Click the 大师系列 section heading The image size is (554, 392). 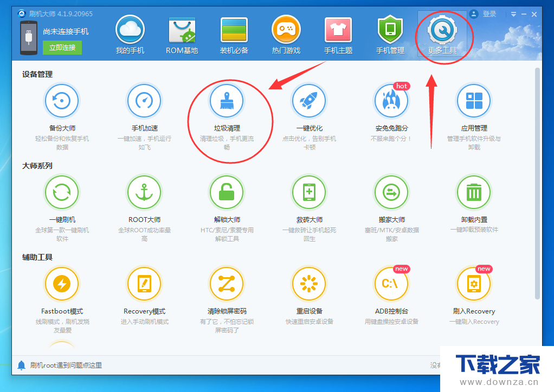click(x=37, y=166)
